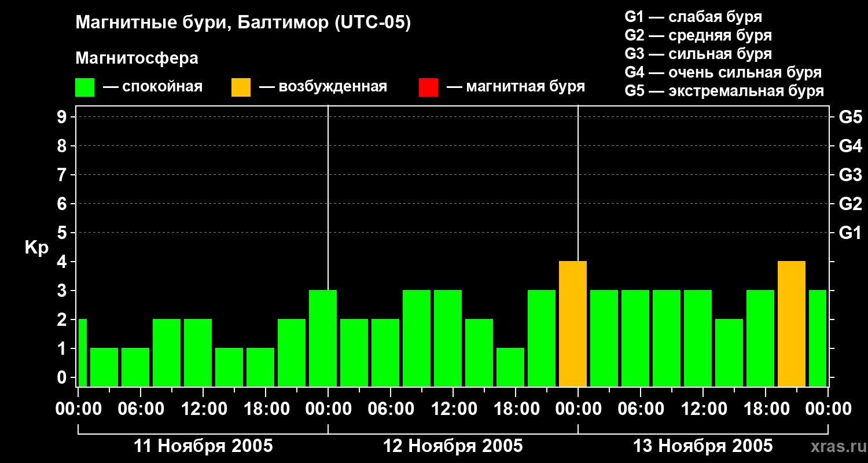Image resolution: width=868 pixels, height=463 pixels.
Task: Click the '— спокойная' legend label
Action: 152,87
